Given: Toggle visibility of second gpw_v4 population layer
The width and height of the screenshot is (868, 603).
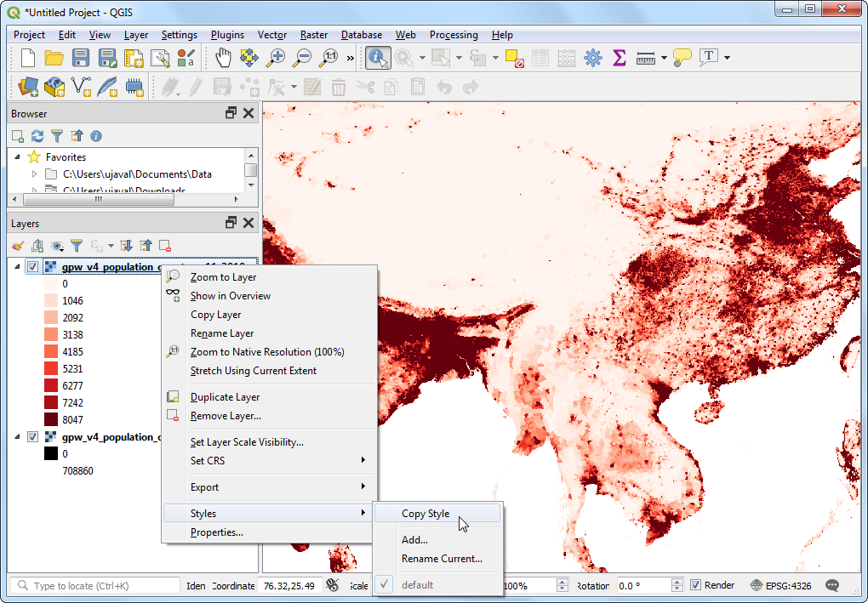Looking at the screenshot, I should pos(33,437).
